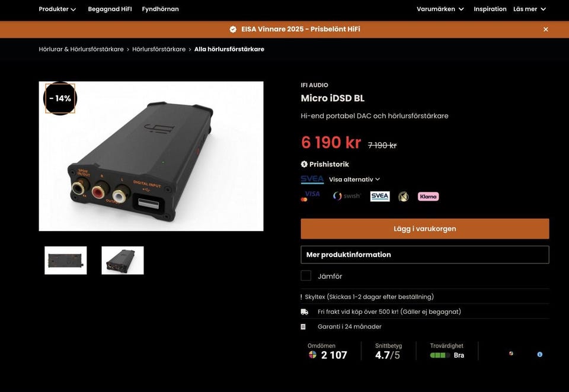
Task: Expand Visa alternativ payment options
Action: [x=354, y=179]
